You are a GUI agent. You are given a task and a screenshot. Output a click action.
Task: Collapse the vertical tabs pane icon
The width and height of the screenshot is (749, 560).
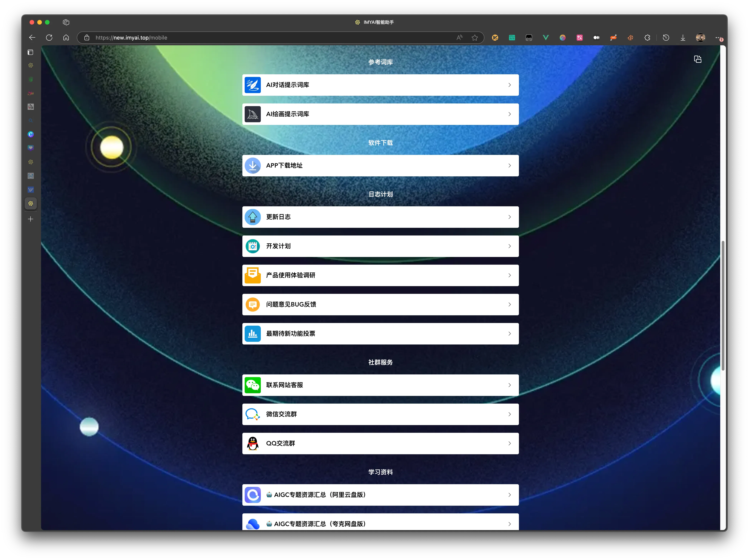click(31, 52)
